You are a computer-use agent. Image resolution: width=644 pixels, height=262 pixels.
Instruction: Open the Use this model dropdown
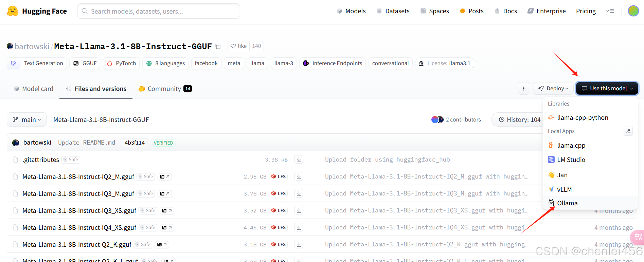607,89
